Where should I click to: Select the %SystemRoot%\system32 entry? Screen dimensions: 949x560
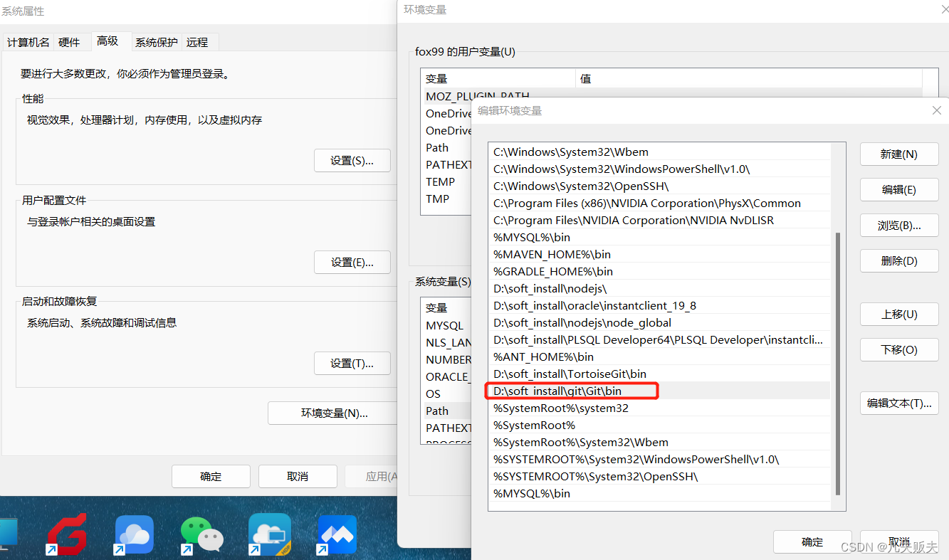click(x=659, y=408)
